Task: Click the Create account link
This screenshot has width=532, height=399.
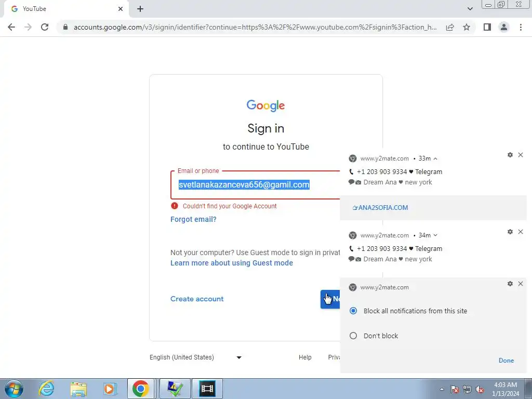Action: point(197,299)
